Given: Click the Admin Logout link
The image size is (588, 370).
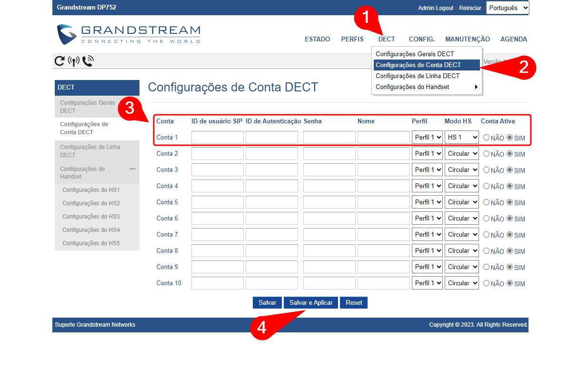Looking at the screenshot, I should click(435, 8).
